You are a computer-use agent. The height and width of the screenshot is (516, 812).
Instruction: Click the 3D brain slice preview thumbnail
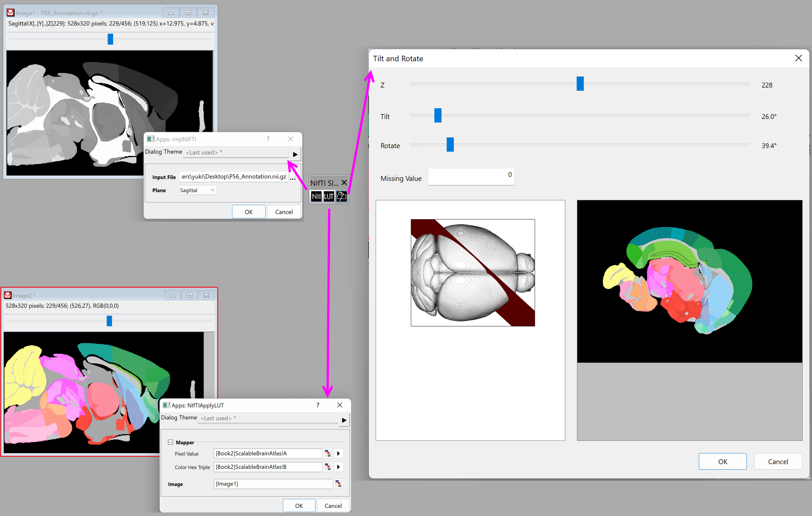click(472, 273)
